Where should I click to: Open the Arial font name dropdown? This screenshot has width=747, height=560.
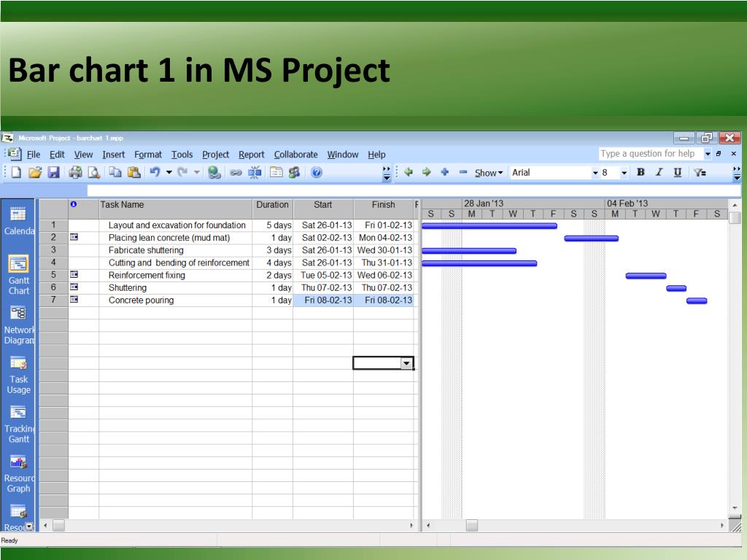(595, 173)
